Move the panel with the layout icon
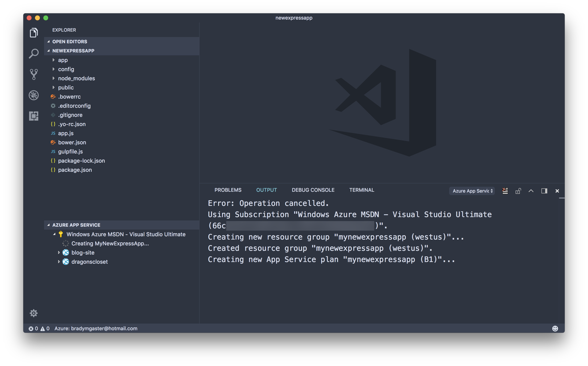 (544, 191)
